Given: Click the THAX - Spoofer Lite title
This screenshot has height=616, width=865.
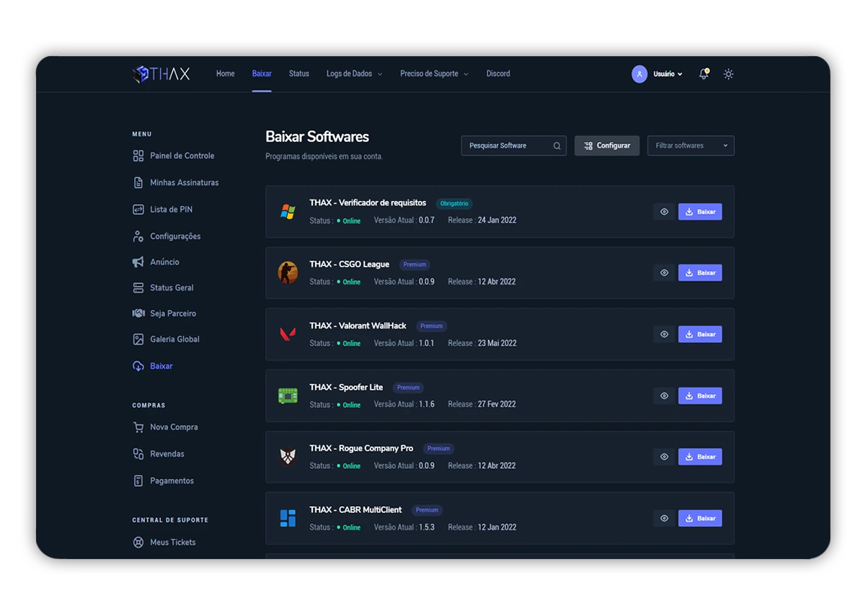Looking at the screenshot, I should coord(347,387).
